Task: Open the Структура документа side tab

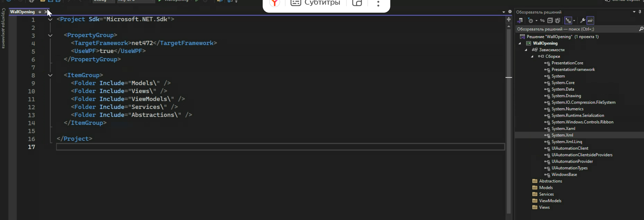Action: 3,28
